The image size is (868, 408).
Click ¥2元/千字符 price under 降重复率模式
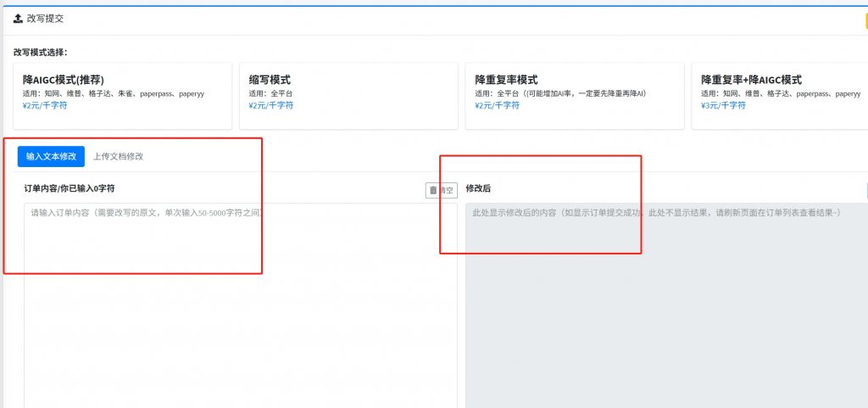(498, 105)
